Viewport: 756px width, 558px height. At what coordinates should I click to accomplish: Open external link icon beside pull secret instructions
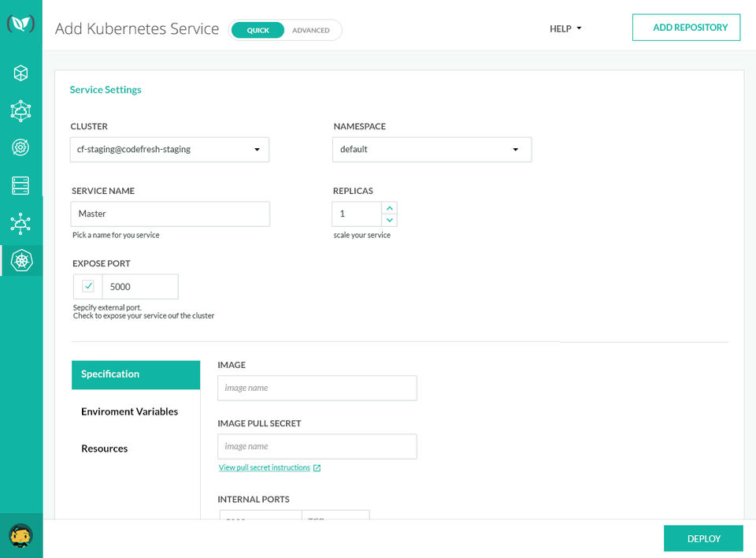coord(317,468)
